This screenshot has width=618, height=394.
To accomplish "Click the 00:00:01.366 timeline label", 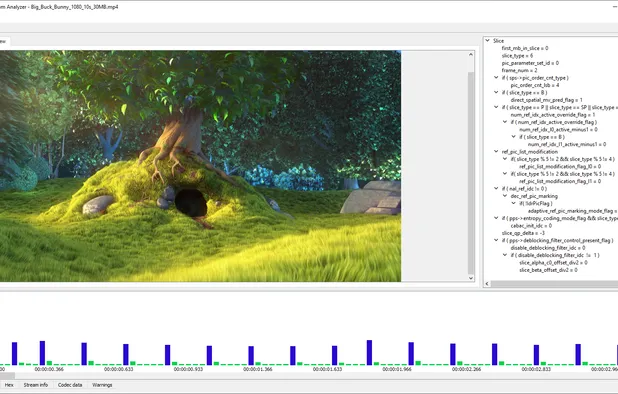I will point(258,369).
